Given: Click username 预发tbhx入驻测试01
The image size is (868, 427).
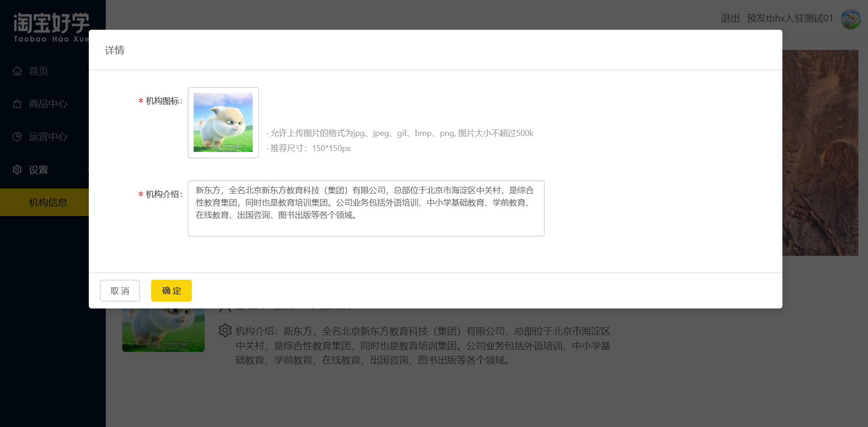Looking at the screenshot, I should coord(790,18).
